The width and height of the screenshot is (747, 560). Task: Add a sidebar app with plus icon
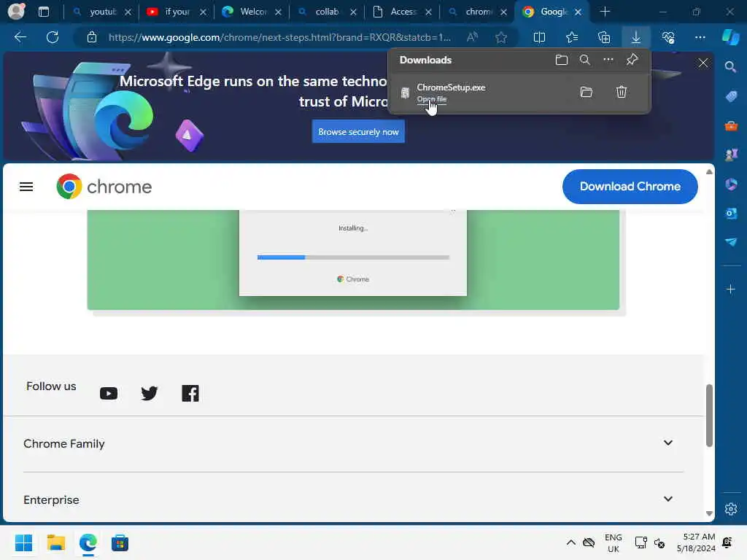[x=731, y=289]
